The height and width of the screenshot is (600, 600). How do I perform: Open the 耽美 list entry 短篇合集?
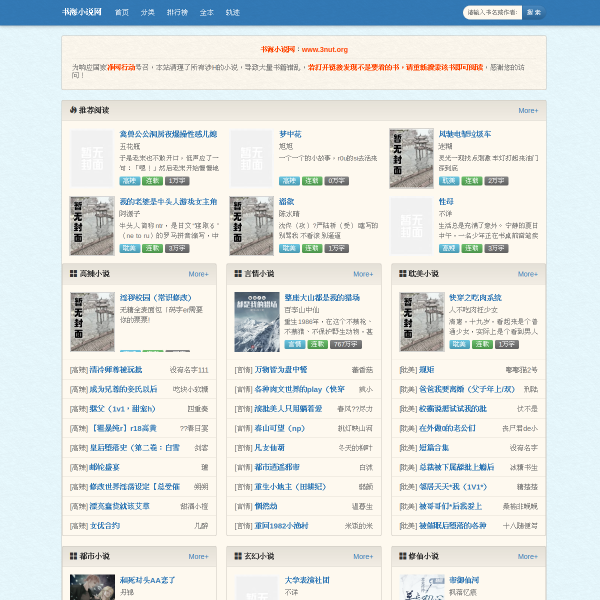click(434, 448)
